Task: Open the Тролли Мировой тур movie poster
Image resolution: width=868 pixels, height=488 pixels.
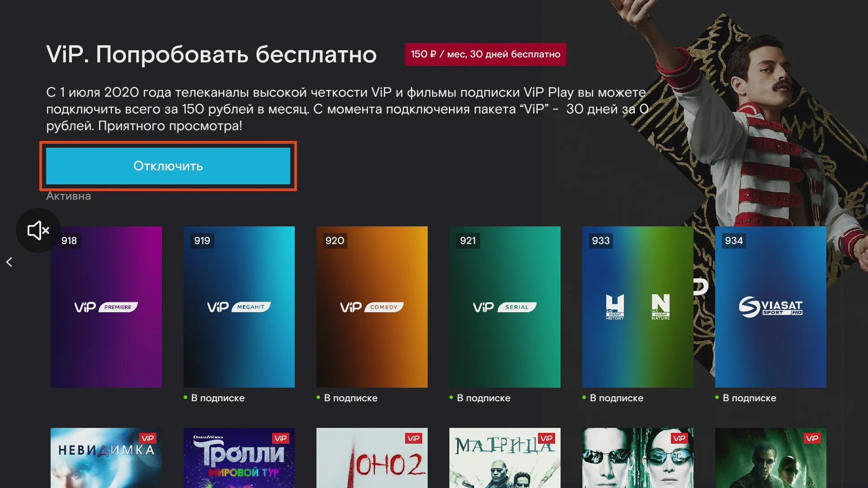Action: pos(239,458)
